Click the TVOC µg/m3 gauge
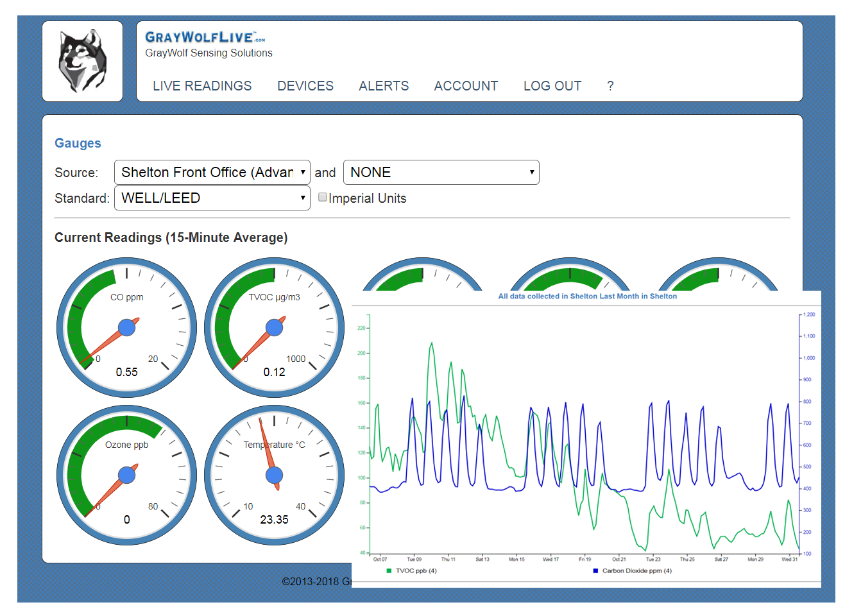 click(x=275, y=328)
